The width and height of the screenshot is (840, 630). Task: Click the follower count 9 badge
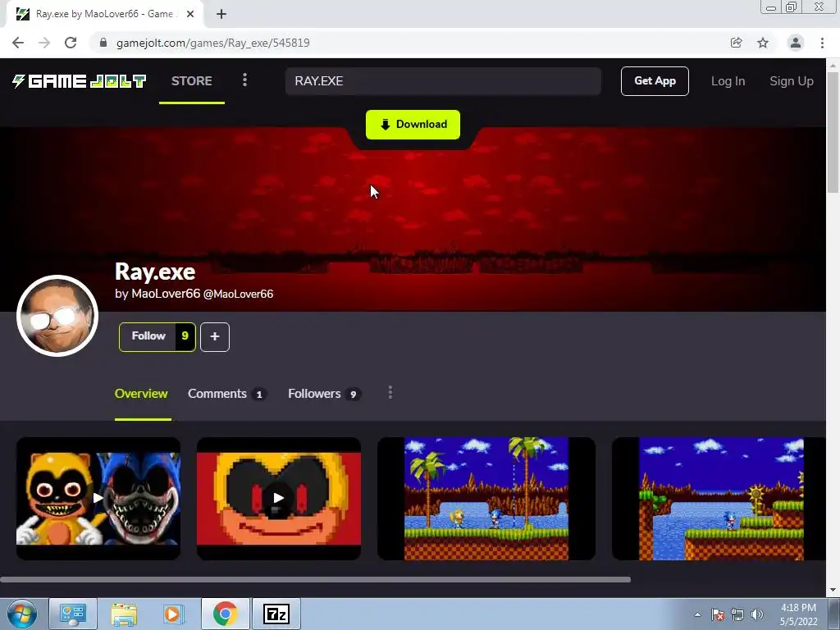point(185,336)
